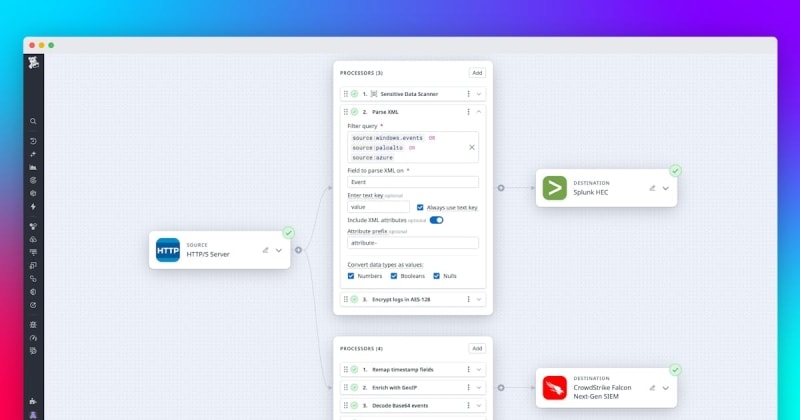Open the three-dot menu for Parse XML
This screenshot has height=420, width=800.
tap(468, 111)
